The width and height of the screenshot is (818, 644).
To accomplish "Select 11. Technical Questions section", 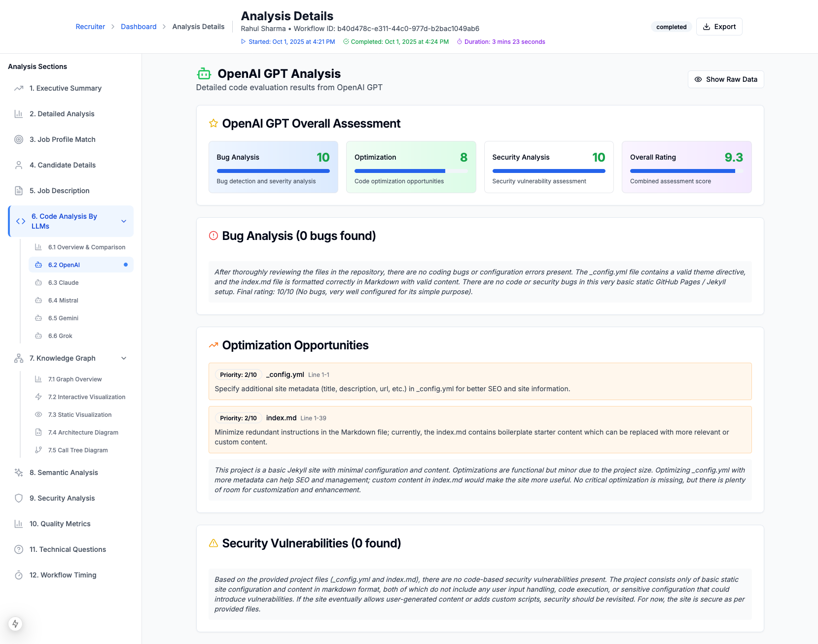I will [71, 549].
